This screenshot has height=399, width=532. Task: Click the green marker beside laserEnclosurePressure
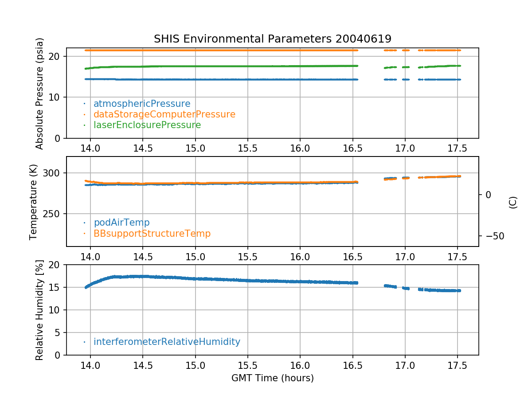84,125
